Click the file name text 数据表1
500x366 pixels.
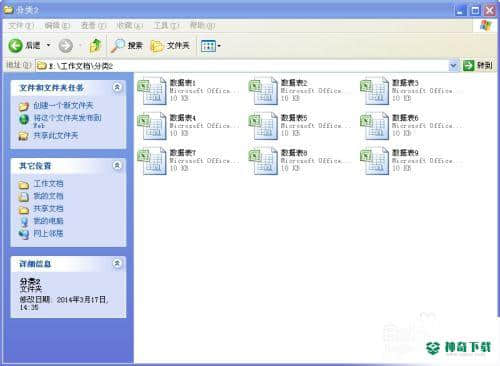click(x=183, y=82)
